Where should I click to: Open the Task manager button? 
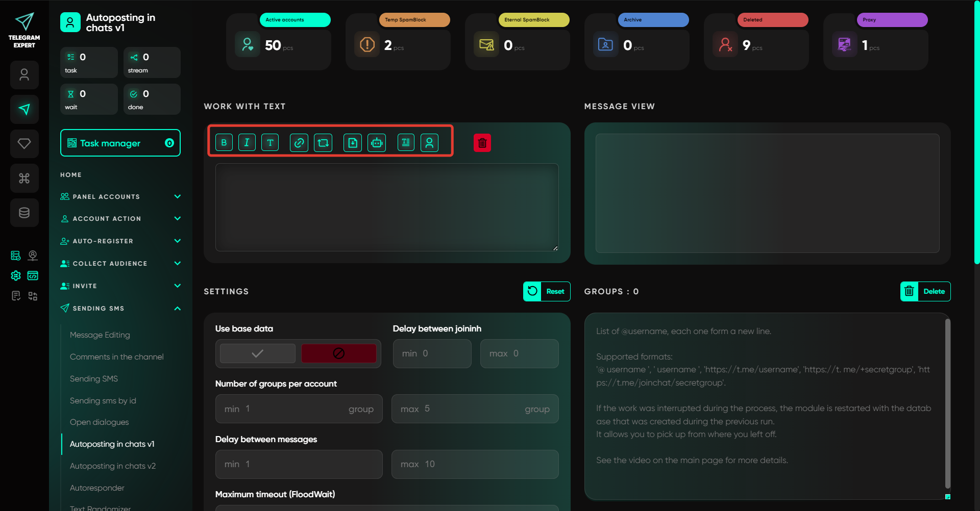click(x=120, y=143)
